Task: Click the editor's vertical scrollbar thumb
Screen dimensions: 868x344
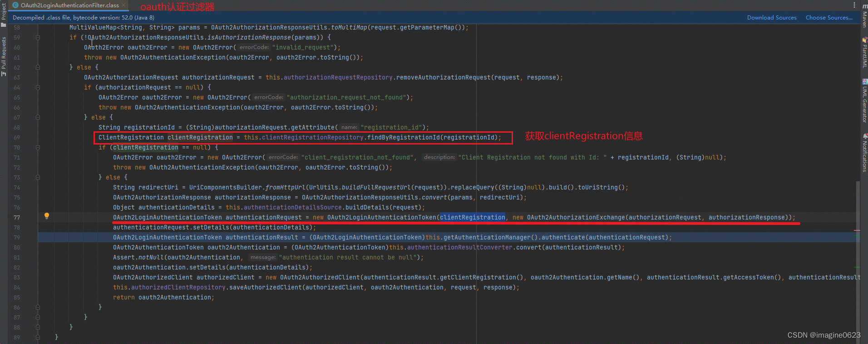Action: 858,262
